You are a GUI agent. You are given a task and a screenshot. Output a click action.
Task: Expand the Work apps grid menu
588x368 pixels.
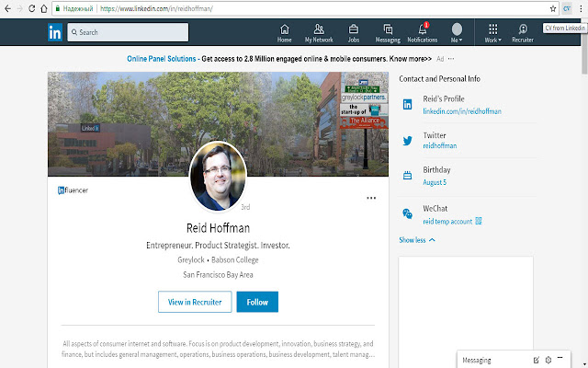[x=493, y=33]
